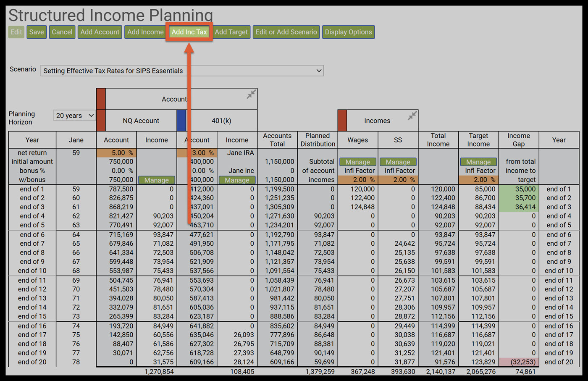Click the Incomes group header label

coord(377,121)
